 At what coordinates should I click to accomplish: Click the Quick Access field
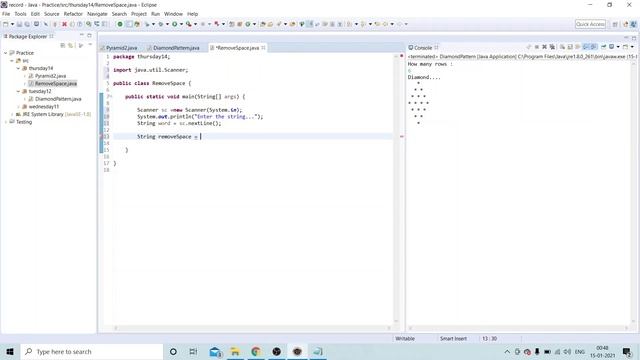(x=590, y=24)
